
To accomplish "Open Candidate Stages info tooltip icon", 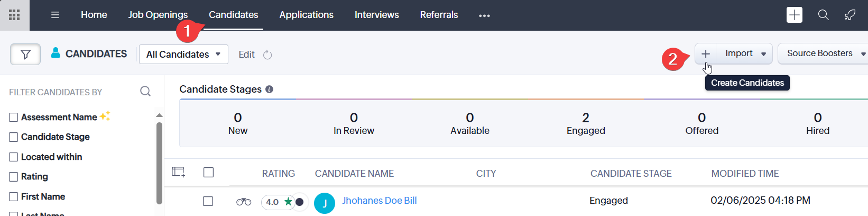I will click(270, 89).
